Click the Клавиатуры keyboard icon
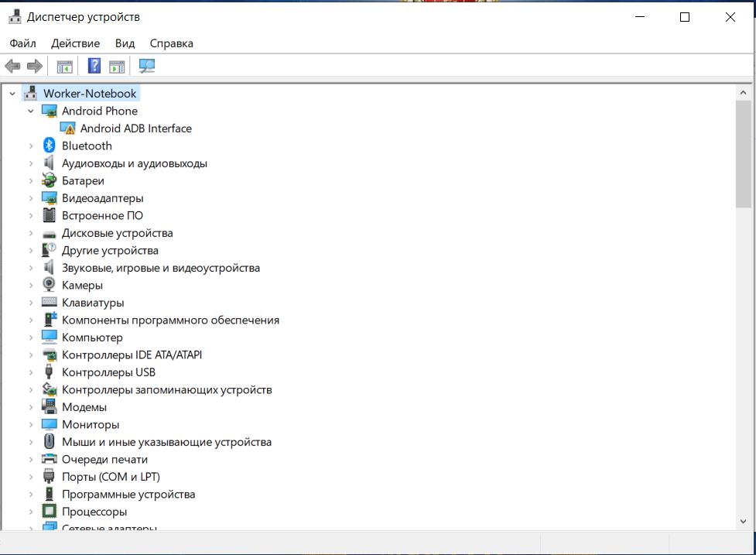Screen dimensions: 756x555 pos(50,302)
